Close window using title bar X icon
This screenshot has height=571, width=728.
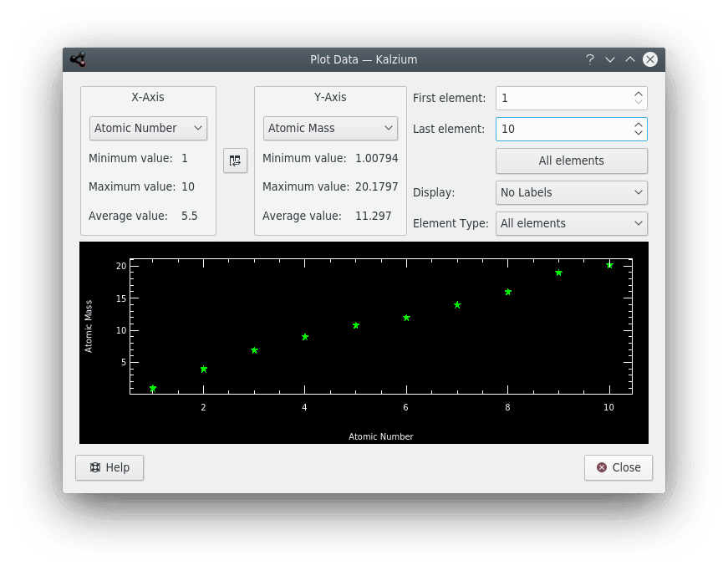650,59
